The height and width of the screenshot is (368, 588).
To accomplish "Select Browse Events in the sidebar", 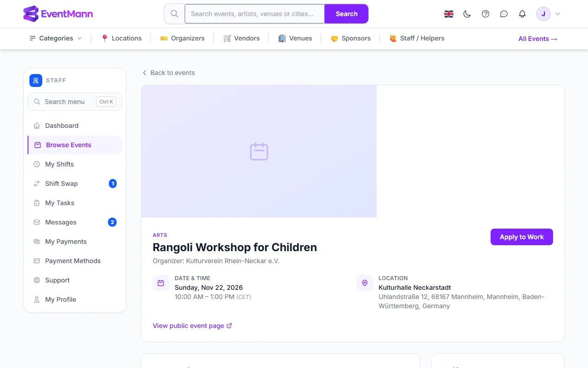I will (75, 145).
